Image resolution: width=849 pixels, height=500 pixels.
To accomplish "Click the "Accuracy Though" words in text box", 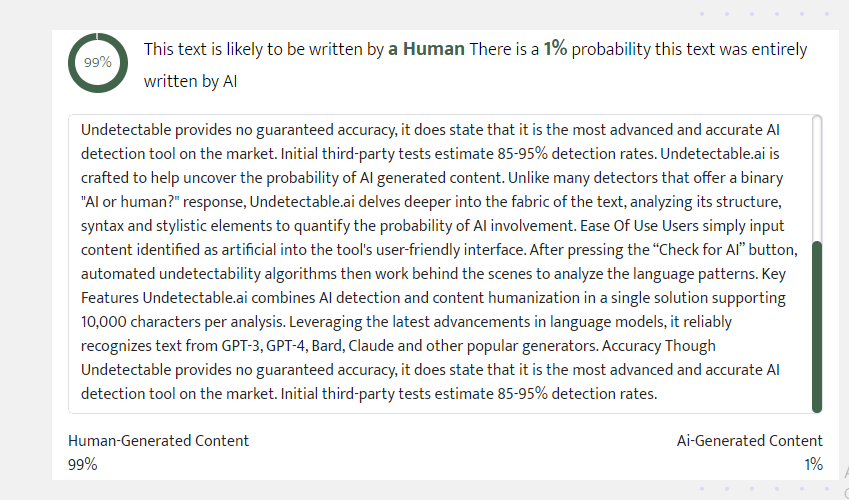I will (658, 346).
